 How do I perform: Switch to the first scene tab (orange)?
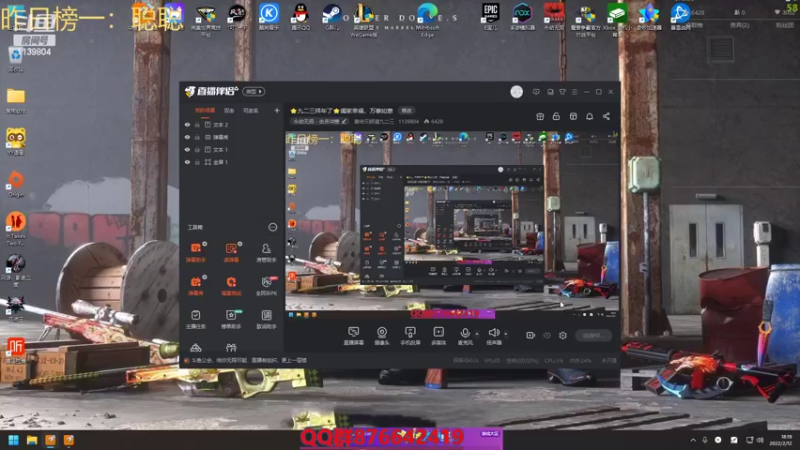pyautogui.click(x=205, y=110)
